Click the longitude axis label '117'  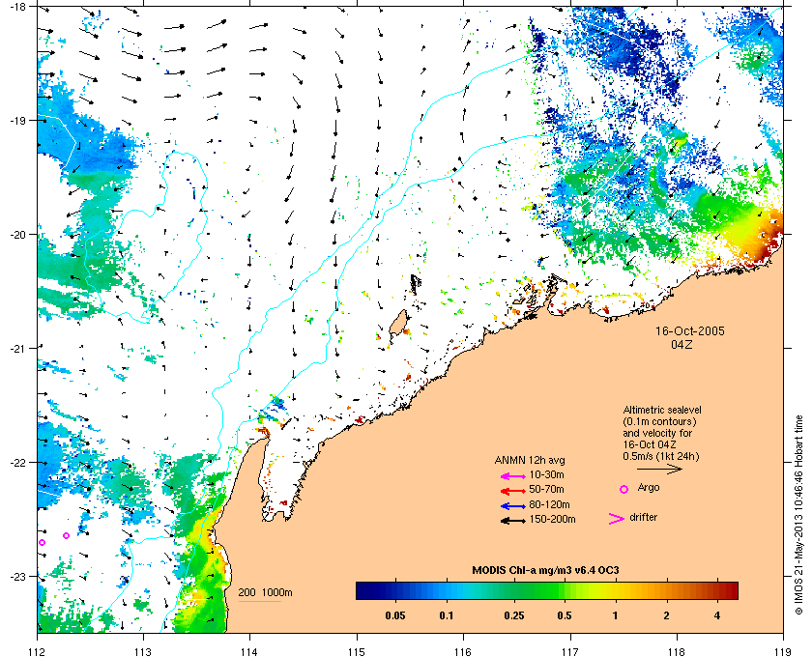coord(570,652)
